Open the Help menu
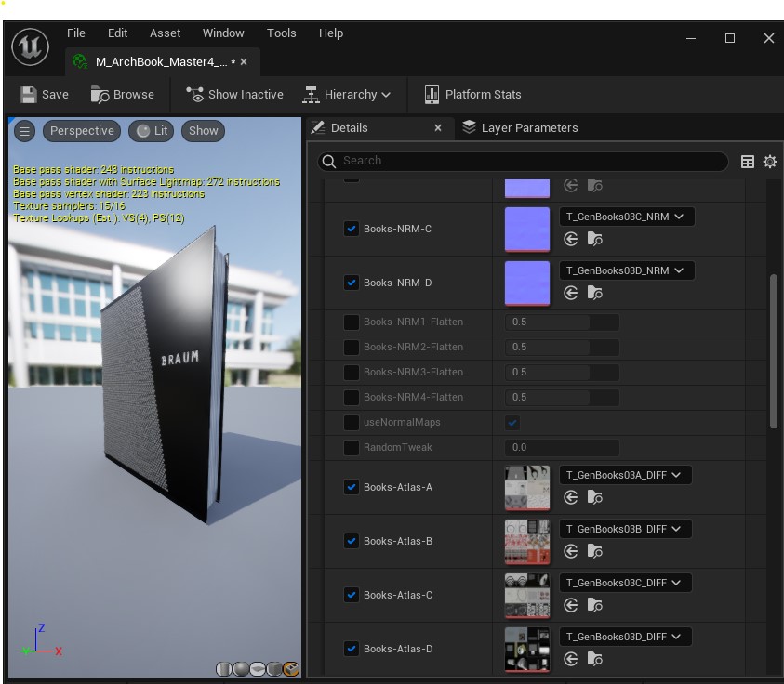The image size is (784, 684). [331, 33]
